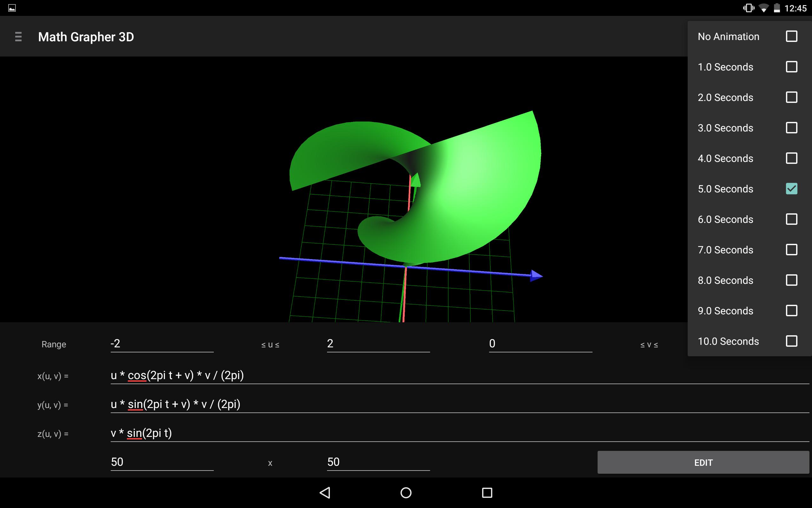Check the 7.0 Seconds checkbox
The image size is (812, 508).
(791, 250)
